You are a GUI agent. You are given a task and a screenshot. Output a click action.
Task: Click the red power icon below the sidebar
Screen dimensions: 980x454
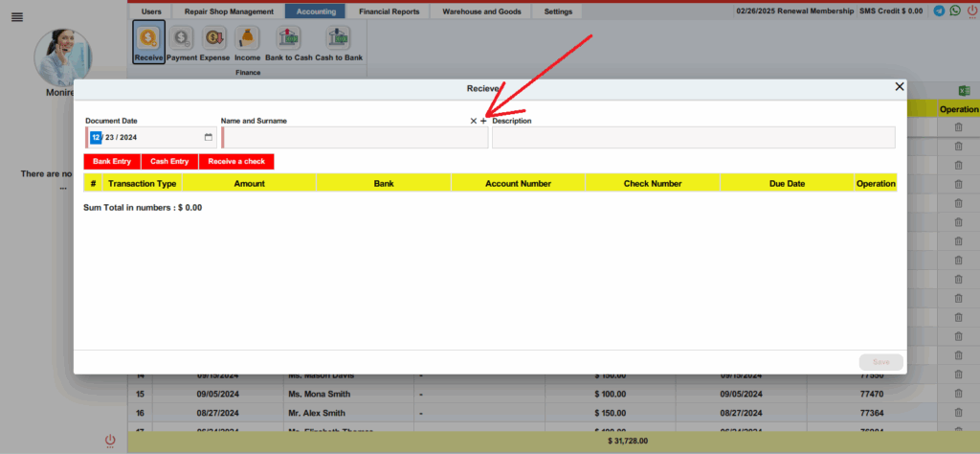[x=110, y=441]
